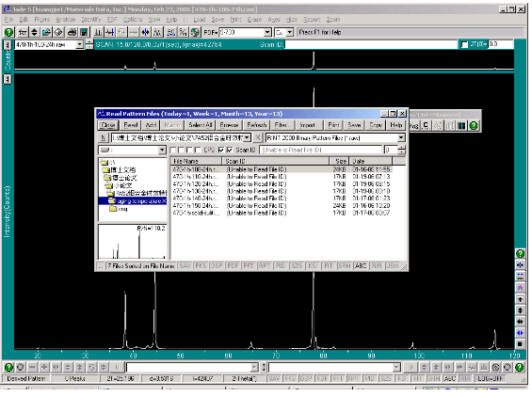The height and width of the screenshot is (397, 532).
Task: Select file 470-1h-110-24h row
Action: pyautogui.click(x=282, y=177)
